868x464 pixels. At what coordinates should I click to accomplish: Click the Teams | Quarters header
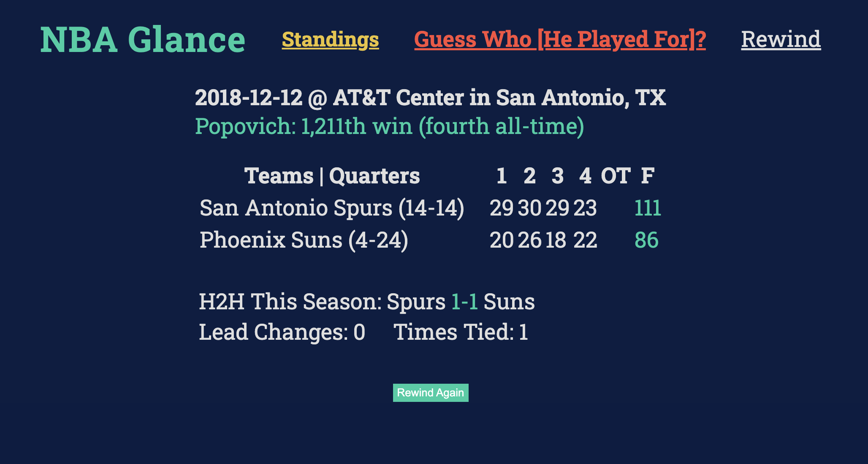click(x=332, y=175)
